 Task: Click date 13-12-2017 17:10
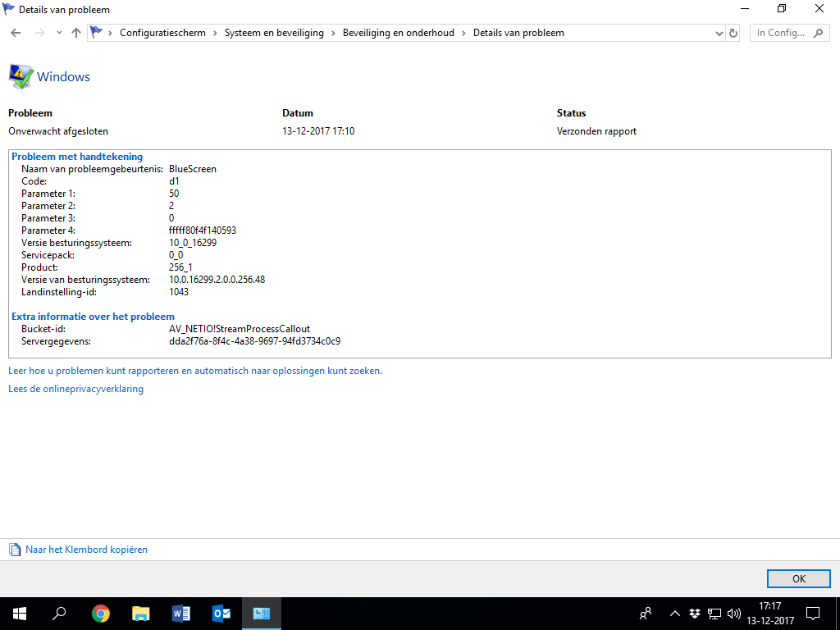318,131
